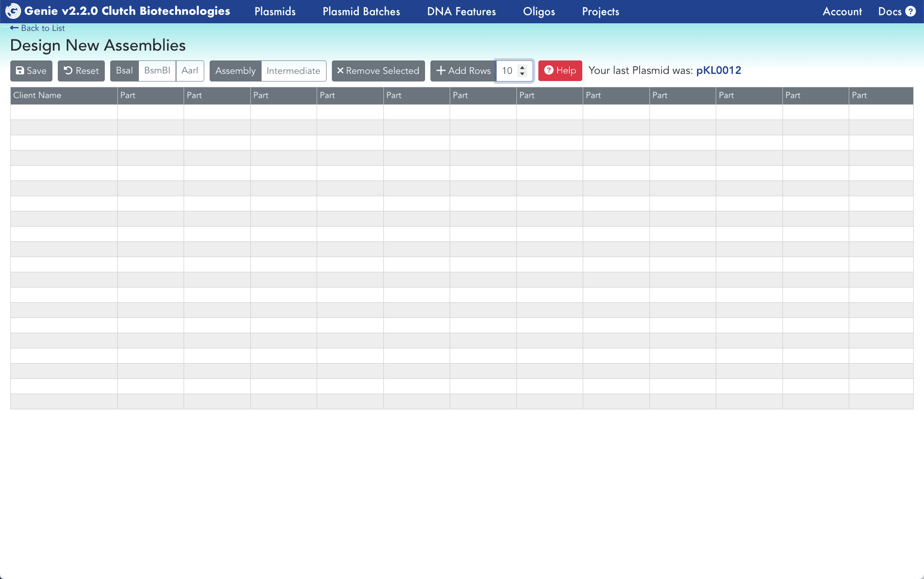Open the Plasmid Batches menu
The width and height of the screenshot is (924, 579).
pyautogui.click(x=361, y=12)
